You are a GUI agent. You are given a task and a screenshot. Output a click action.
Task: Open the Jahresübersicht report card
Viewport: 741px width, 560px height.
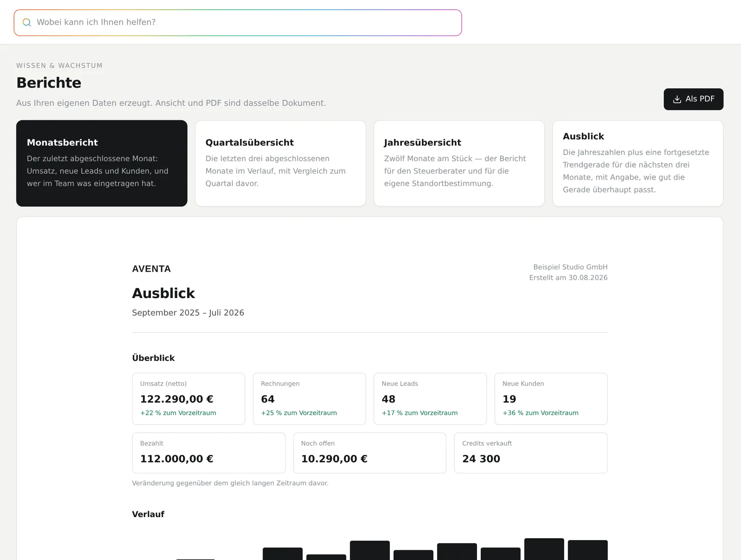pos(459,163)
